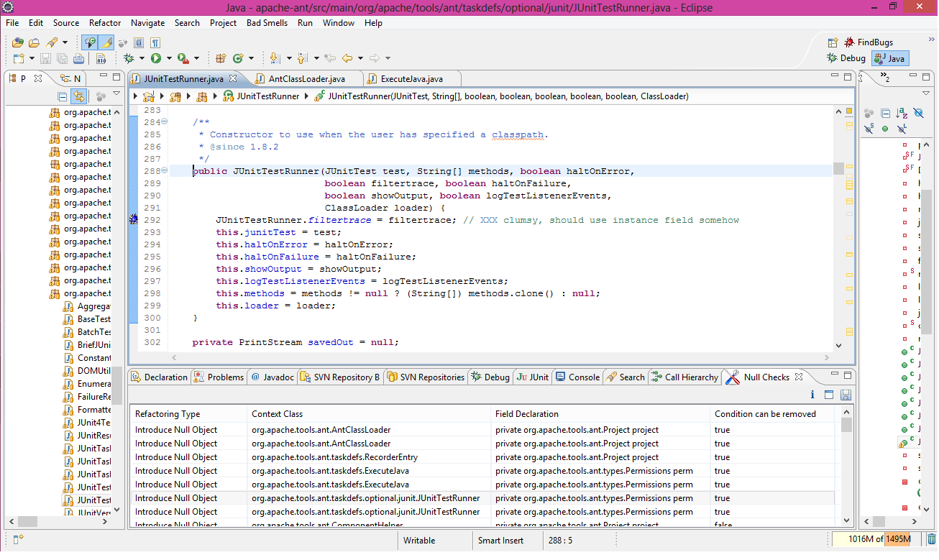Click the Print toolbar icon
The height and width of the screenshot is (560, 939).
(x=78, y=58)
